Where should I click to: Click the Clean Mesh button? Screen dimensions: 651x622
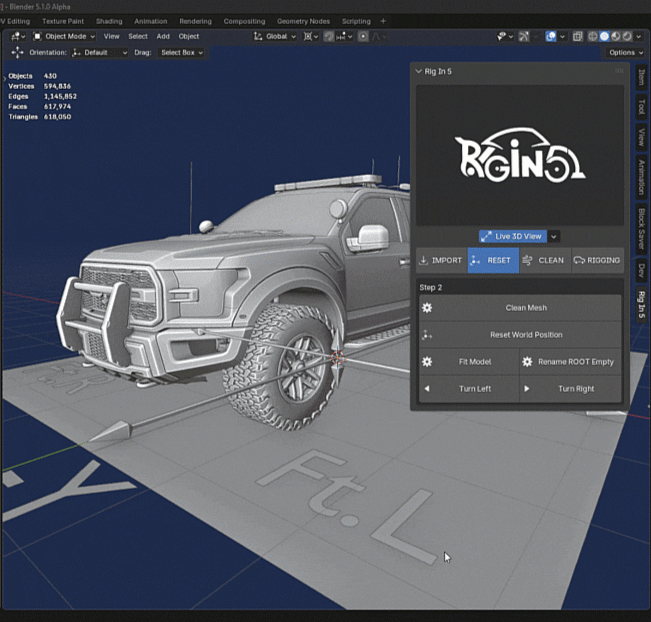(520, 308)
